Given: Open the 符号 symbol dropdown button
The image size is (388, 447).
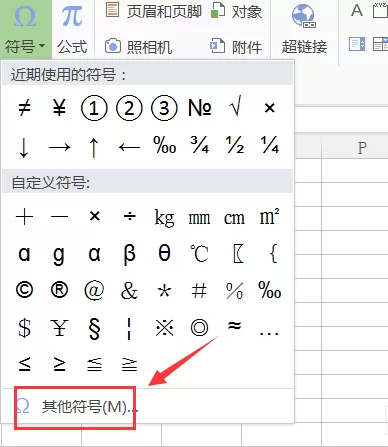Looking at the screenshot, I should tap(25, 29).
